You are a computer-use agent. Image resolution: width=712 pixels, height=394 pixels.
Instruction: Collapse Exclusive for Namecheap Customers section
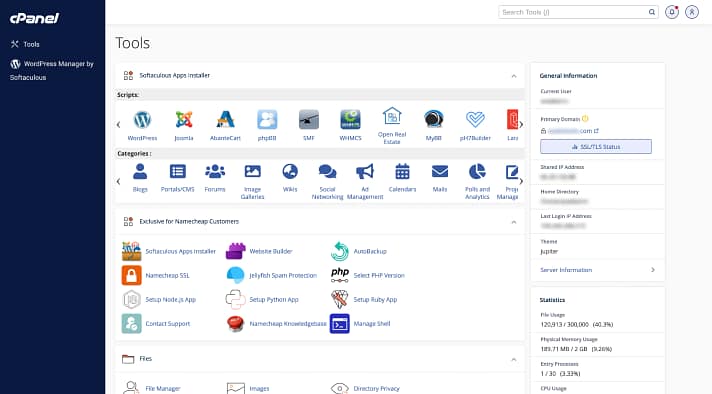[x=514, y=222]
